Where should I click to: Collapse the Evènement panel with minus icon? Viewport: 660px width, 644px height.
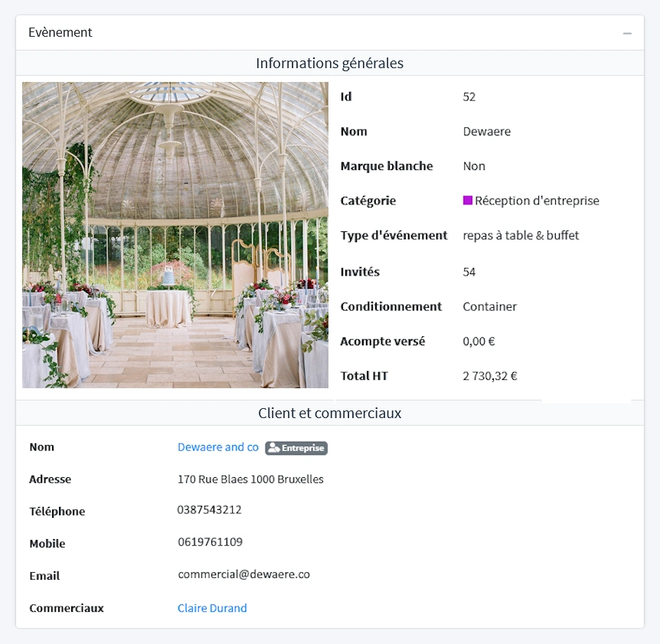(x=627, y=33)
